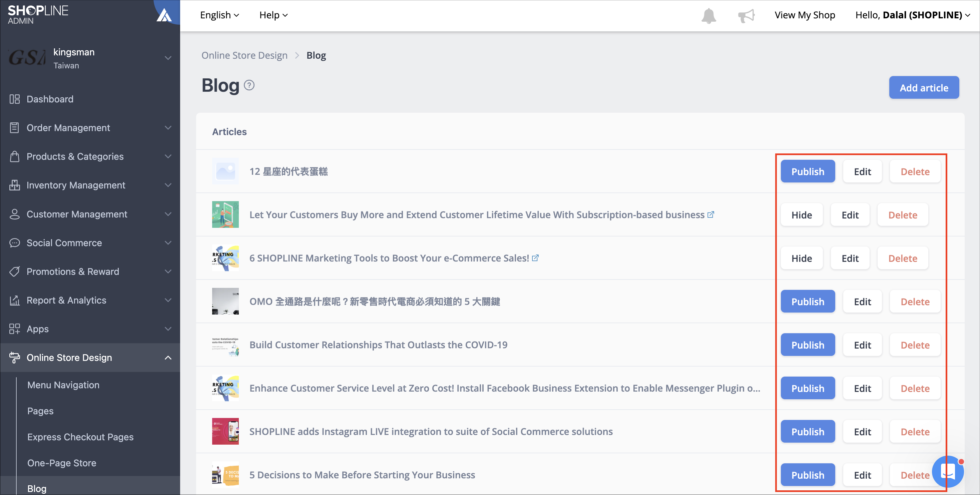The width and height of the screenshot is (980, 495).
Task: Open the Hello, Dalal (SHOPLINE) account dropdown
Action: pyautogui.click(x=913, y=15)
